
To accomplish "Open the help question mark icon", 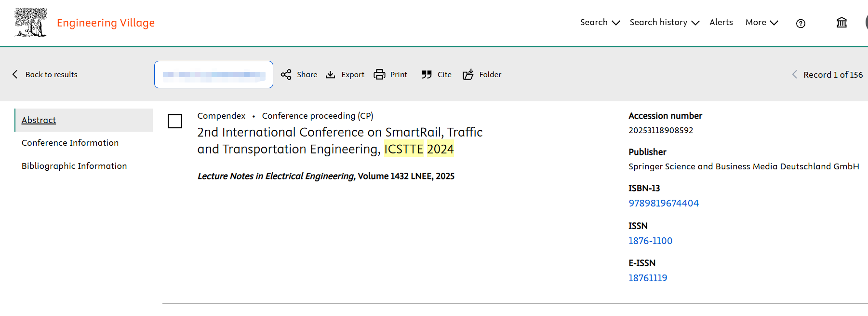I will click(x=801, y=23).
